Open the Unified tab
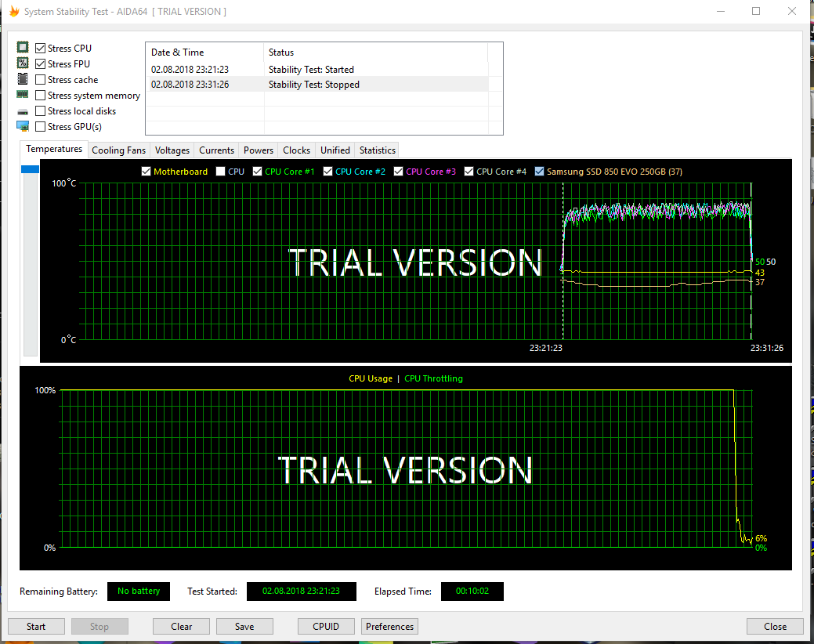Image resolution: width=814 pixels, height=644 pixels. tap(335, 150)
